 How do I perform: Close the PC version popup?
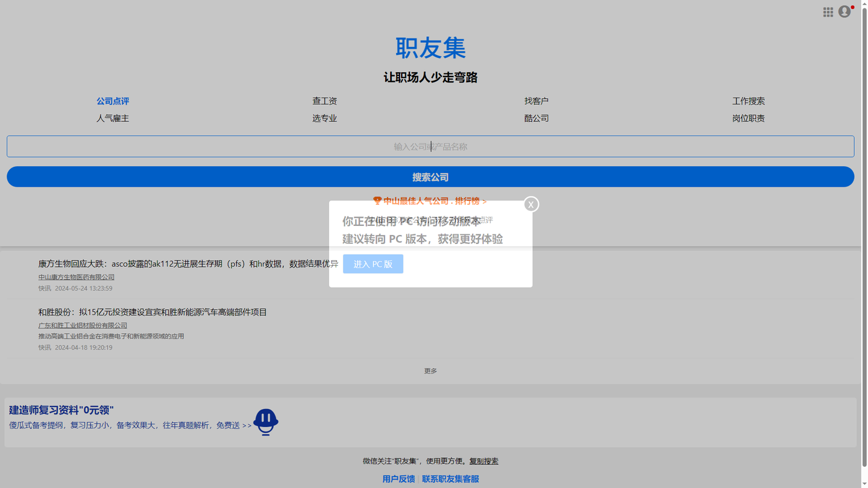pos(531,204)
